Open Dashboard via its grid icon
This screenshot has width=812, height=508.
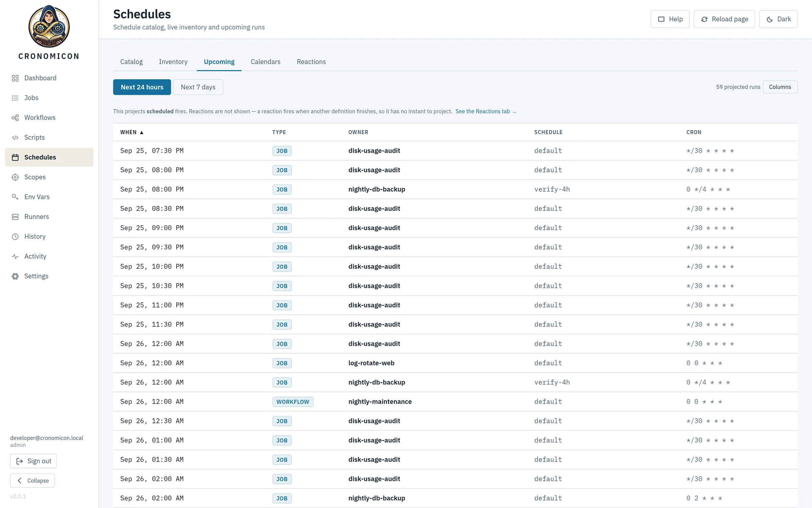[x=15, y=78]
